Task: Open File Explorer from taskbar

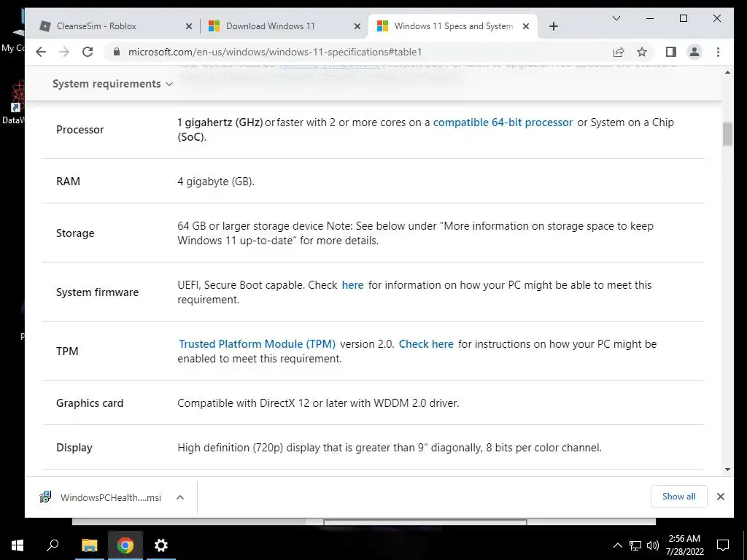Action: 89,545
